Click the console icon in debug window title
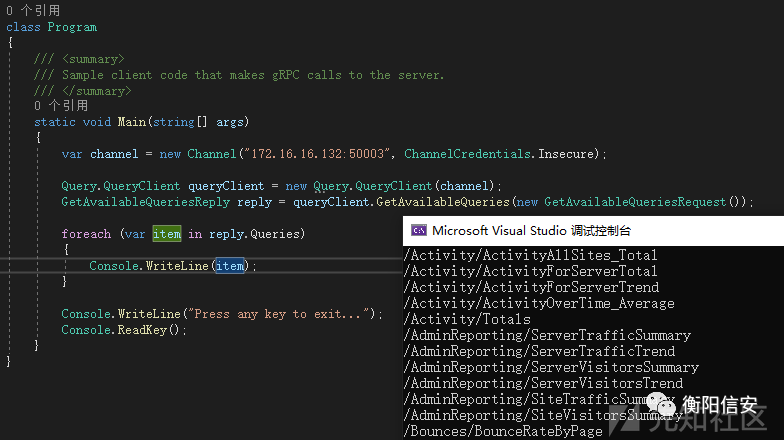 click(x=418, y=230)
